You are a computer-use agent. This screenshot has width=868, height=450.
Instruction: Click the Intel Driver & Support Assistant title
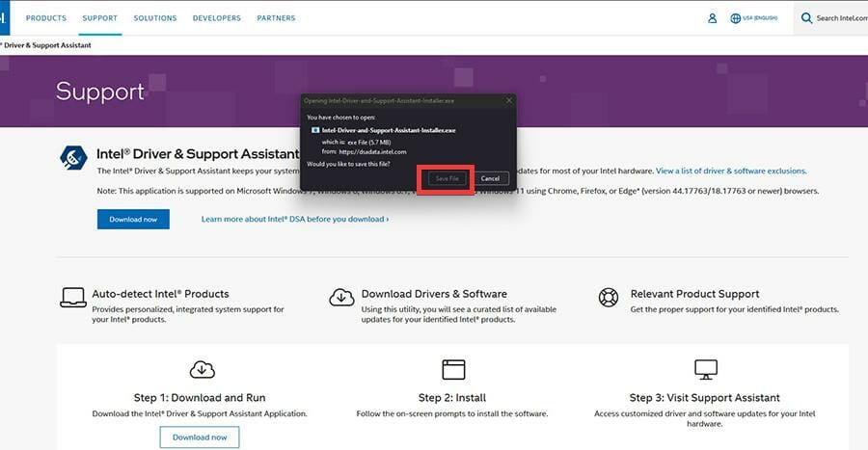tap(198, 153)
